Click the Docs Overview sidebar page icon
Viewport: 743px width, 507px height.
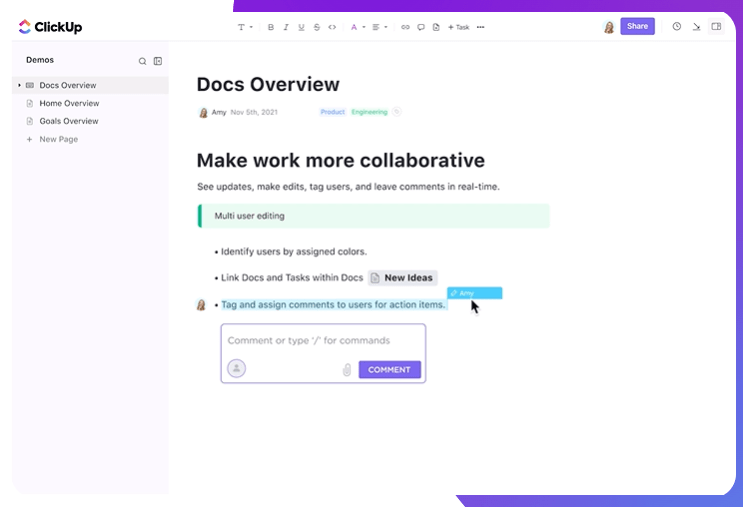click(x=30, y=85)
